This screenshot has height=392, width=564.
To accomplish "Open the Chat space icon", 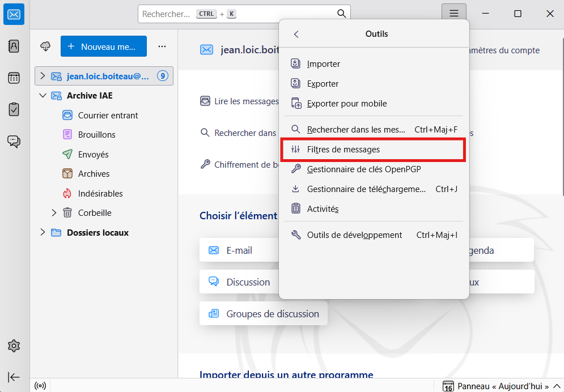I will point(14,141).
